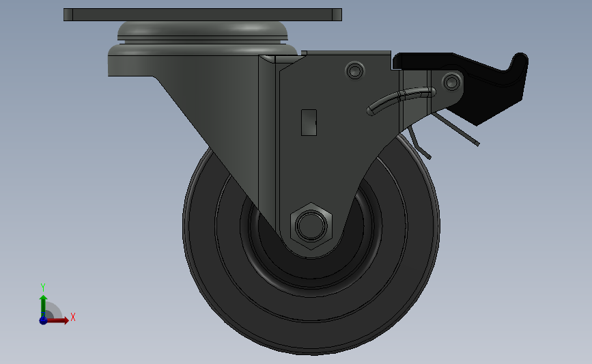The image size is (592, 364).
Task: Select the hex nut on the wheel axle
Action: point(311,226)
